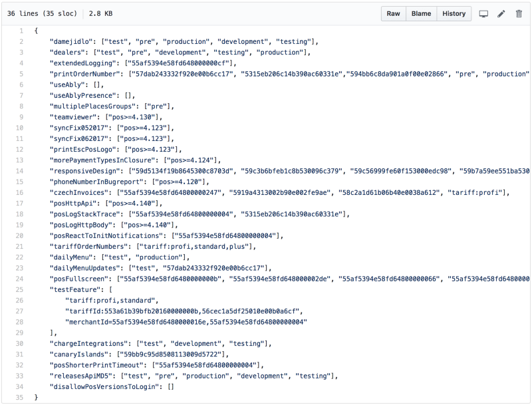Select line number 14
The image size is (532, 405).
pyautogui.click(x=19, y=171)
